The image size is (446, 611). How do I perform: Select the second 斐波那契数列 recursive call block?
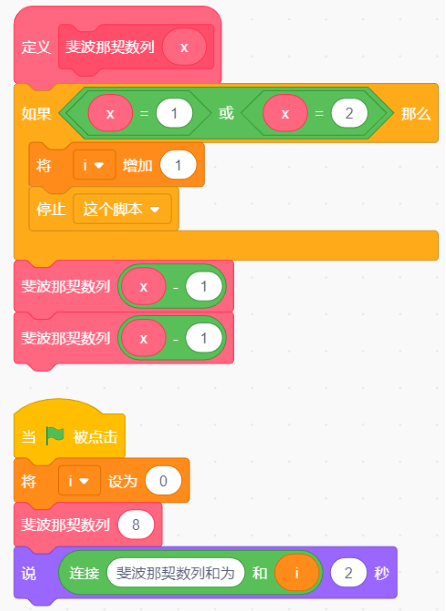tap(123, 338)
